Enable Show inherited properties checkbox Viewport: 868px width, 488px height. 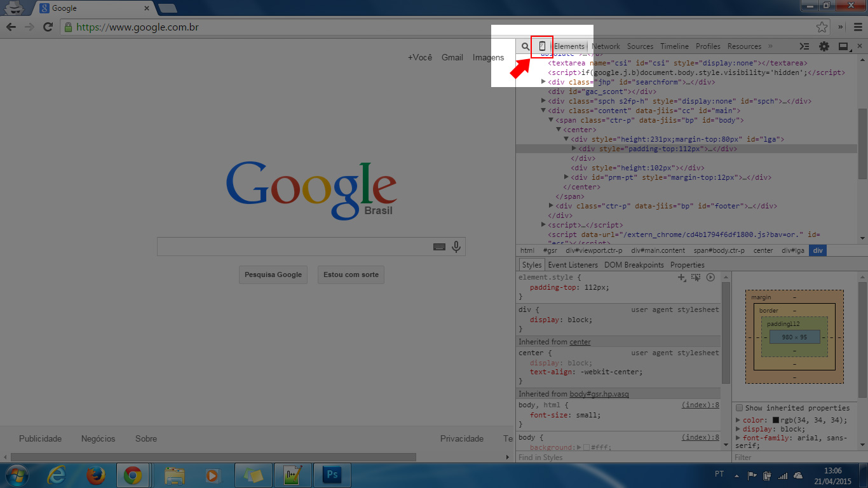click(x=740, y=408)
